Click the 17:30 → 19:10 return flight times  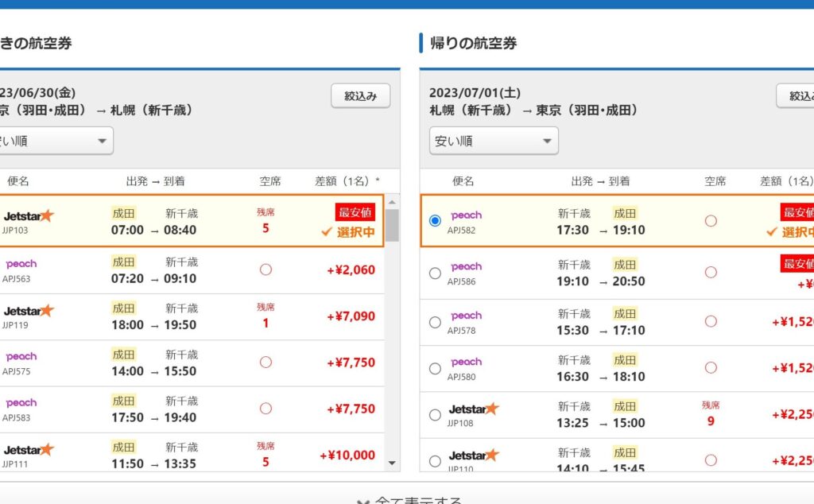tap(601, 230)
